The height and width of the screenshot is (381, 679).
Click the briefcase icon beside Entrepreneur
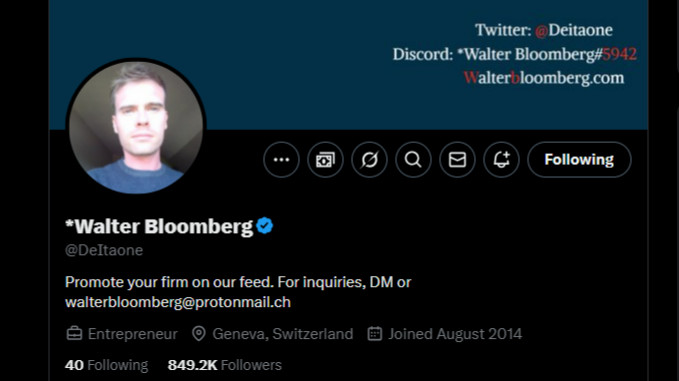74,334
